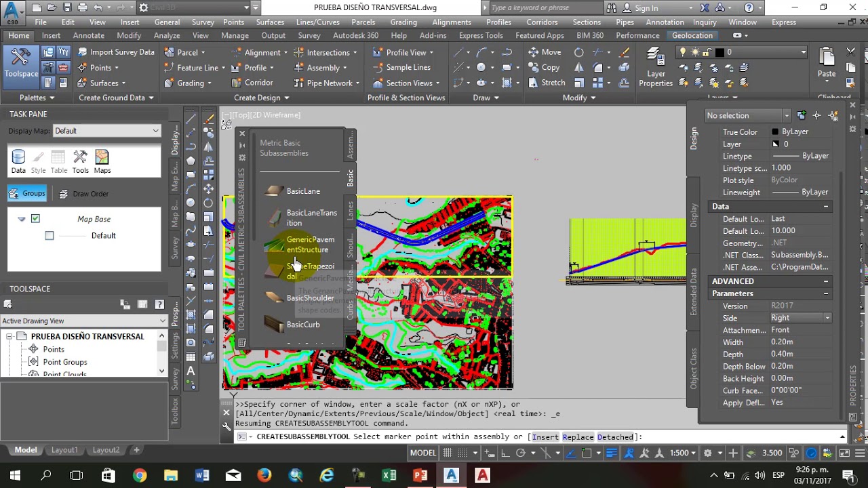Click the Draw Order button
868x488 pixels.
[x=83, y=194]
